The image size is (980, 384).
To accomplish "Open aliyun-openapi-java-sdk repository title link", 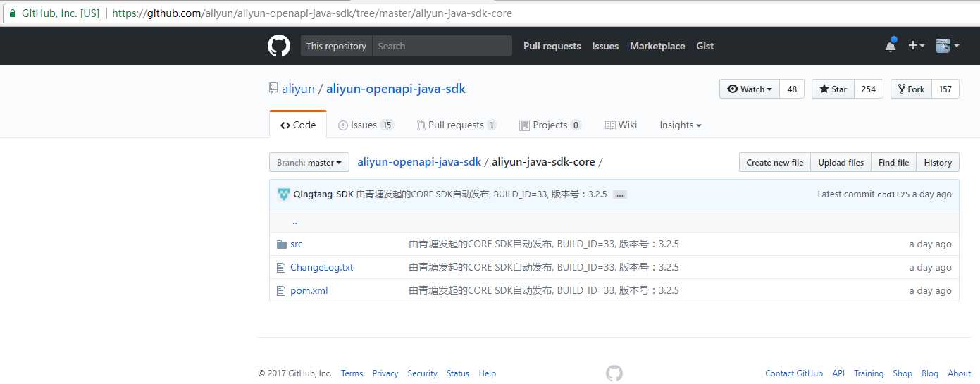I will [396, 89].
